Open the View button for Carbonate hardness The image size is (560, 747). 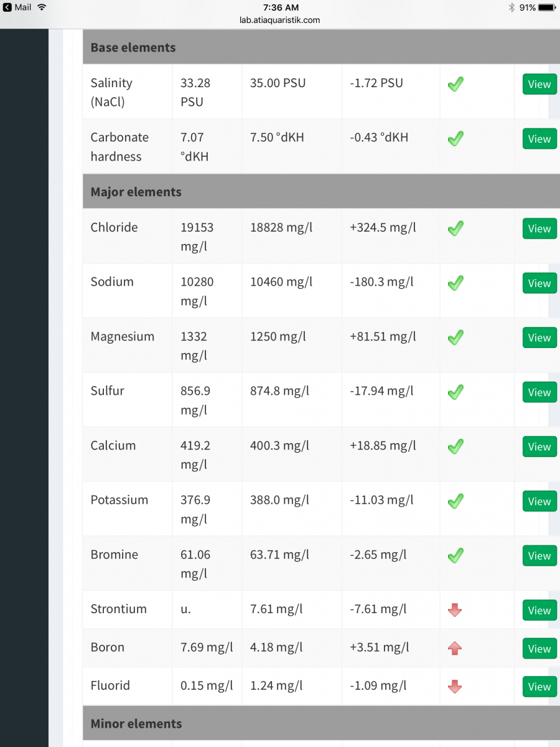tap(539, 139)
